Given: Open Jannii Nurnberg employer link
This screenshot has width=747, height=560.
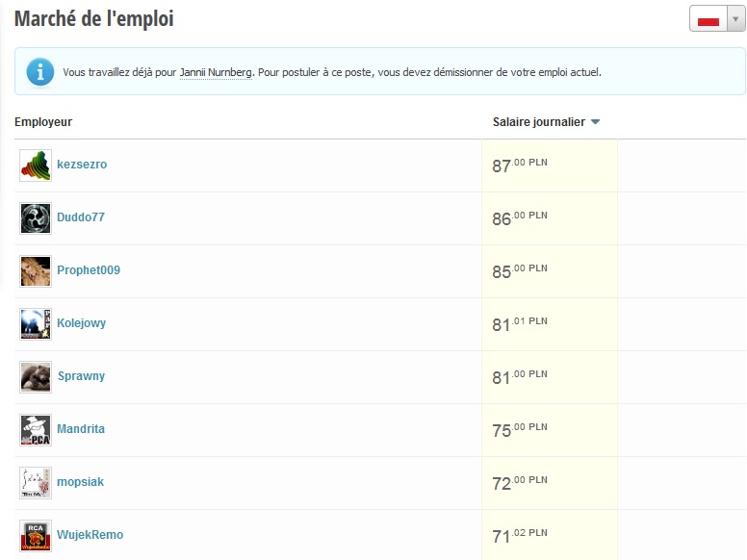Looking at the screenshot, I should pos(216,72).
